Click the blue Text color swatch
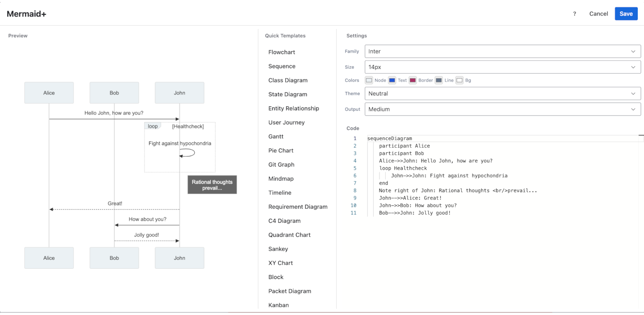The width and height of the screenshot is (644, 315). (392, 80)
